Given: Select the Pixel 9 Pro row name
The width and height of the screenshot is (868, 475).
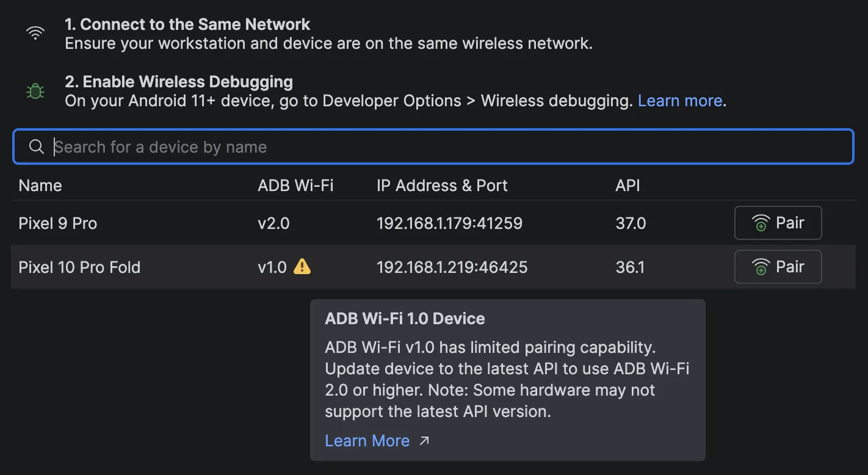Looking at the screenshot, I should click(58, 223).
